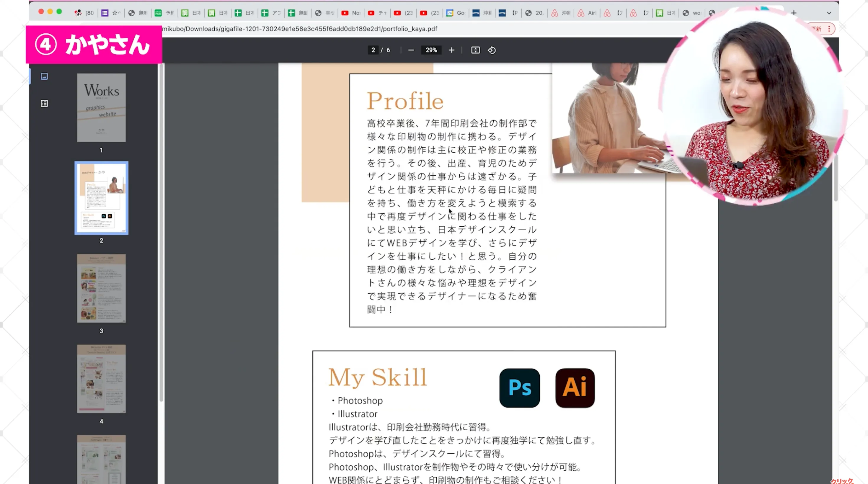Open Chrome three-dot menu

click(x=829, y=29)
